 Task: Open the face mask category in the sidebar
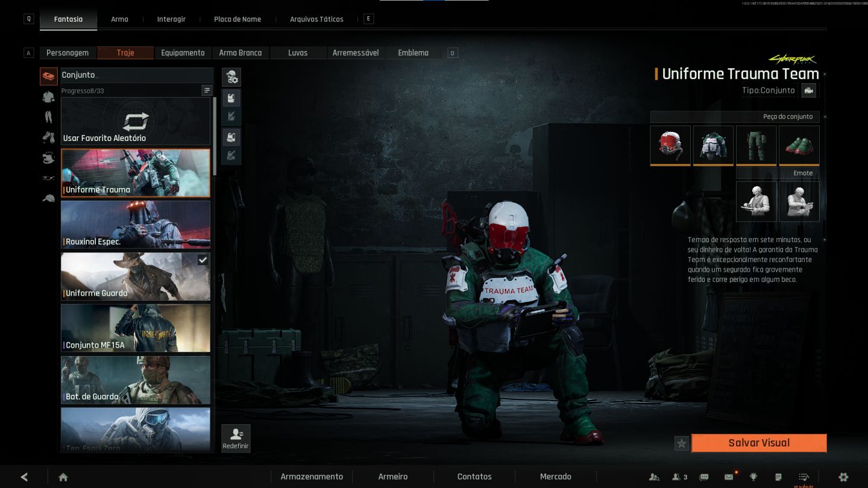tap(49, 158)
